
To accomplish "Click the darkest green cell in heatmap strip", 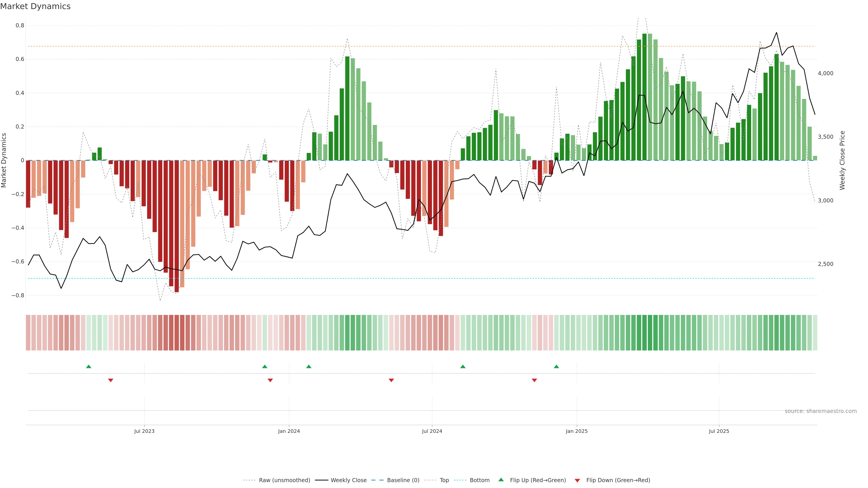I will (644, 332).
